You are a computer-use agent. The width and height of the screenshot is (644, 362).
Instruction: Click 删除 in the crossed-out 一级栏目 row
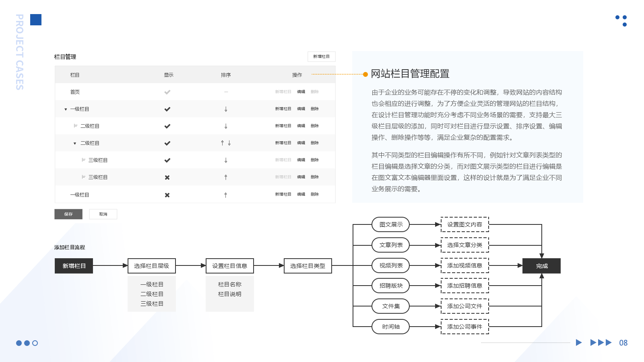(315, 194)
